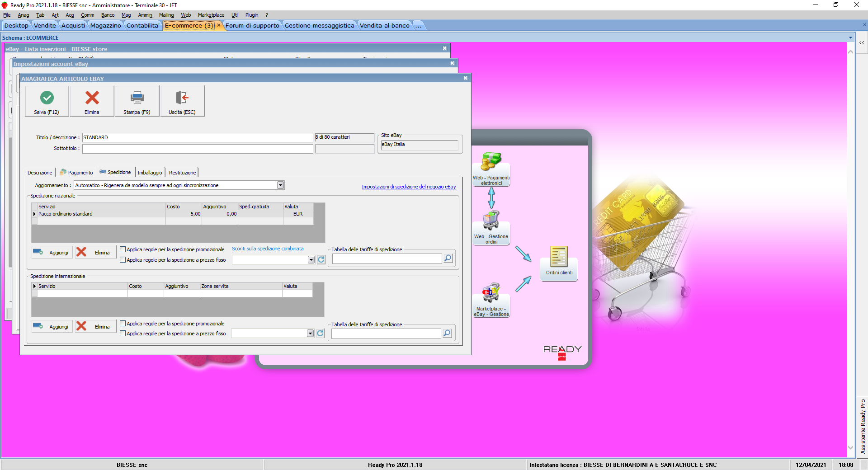868x470 pixels.
Task: Click the Elimina red X toolbar button
Action: pos(92,101)
